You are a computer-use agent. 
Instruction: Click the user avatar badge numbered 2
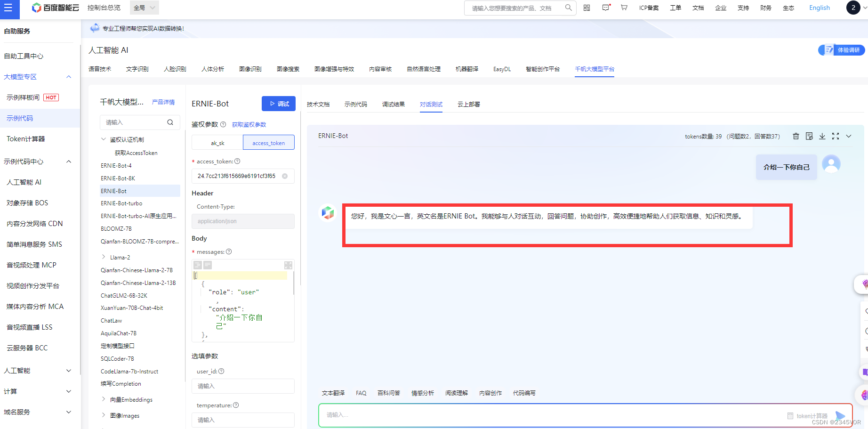click(853, 8)
